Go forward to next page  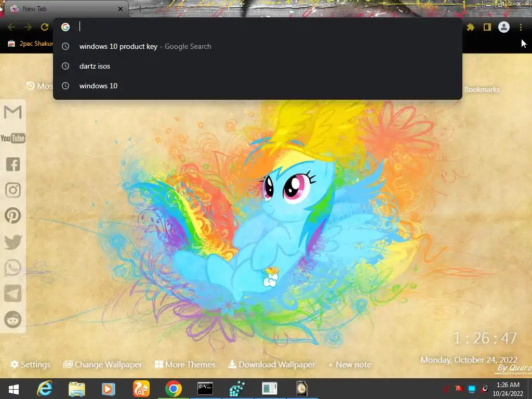coord(28,27)
